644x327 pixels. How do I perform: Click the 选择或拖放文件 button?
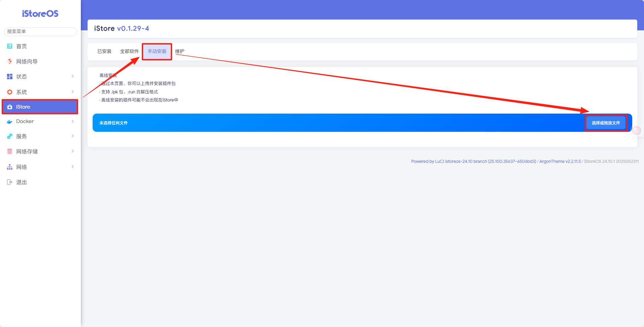click(606, 123)
